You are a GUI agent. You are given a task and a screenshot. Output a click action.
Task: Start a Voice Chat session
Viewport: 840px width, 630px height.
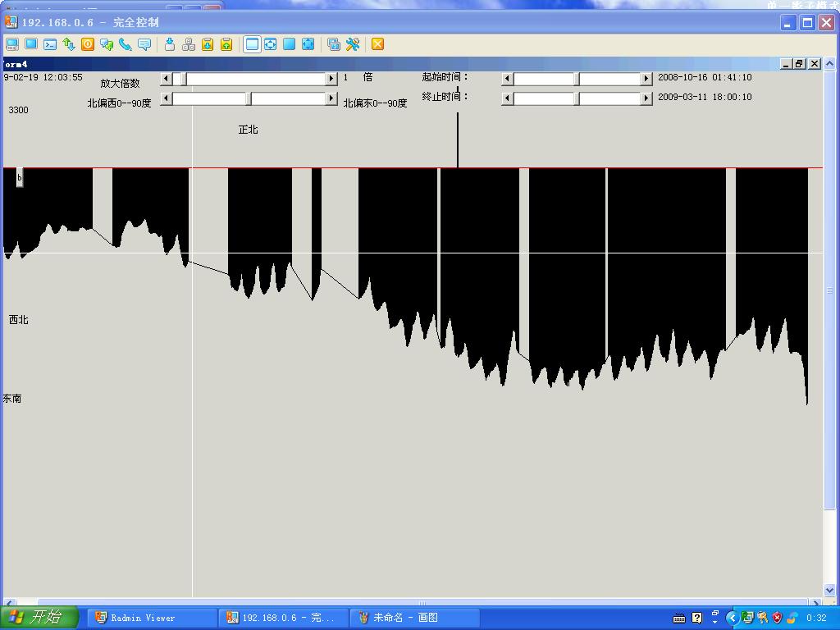(x=126, y=44)
